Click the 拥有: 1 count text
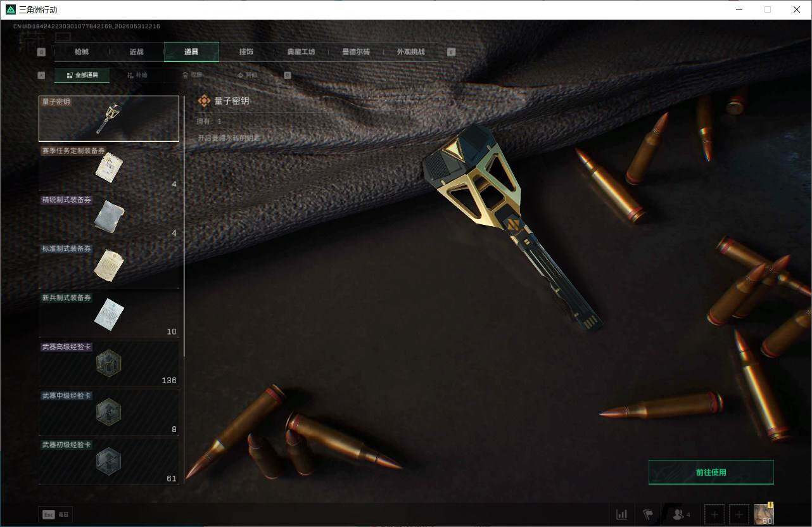Image resolution: width=812 pixels, height=527 pixels. click(x=210, y=121)
